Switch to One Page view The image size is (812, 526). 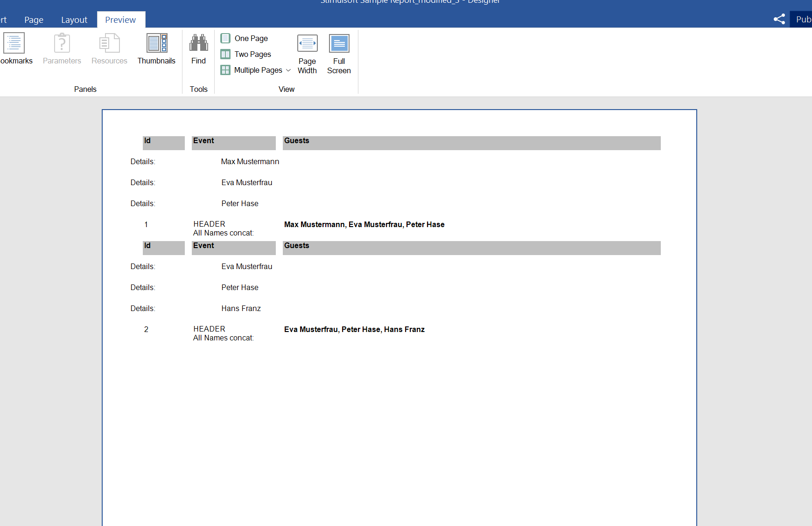click(245, 38)
